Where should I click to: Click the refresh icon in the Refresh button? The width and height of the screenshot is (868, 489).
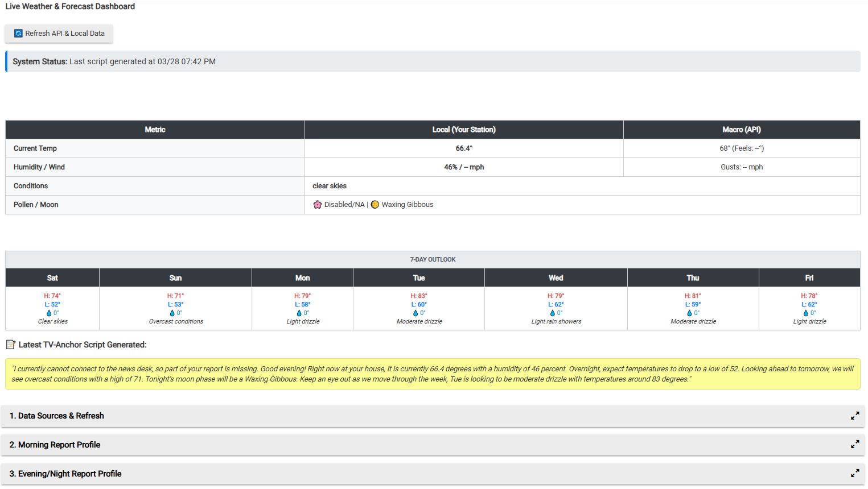18,34
